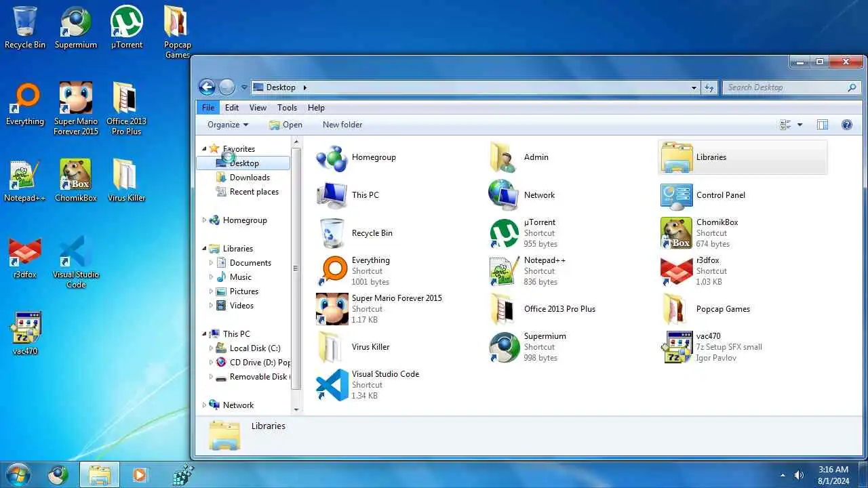Screen dimensions: 868x488
Task: Open the File menu
Action: click(x=208, y=108)
